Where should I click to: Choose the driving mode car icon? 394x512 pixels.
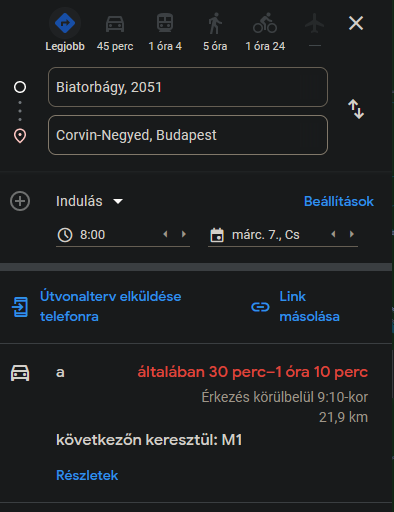(x=115, y=24)
